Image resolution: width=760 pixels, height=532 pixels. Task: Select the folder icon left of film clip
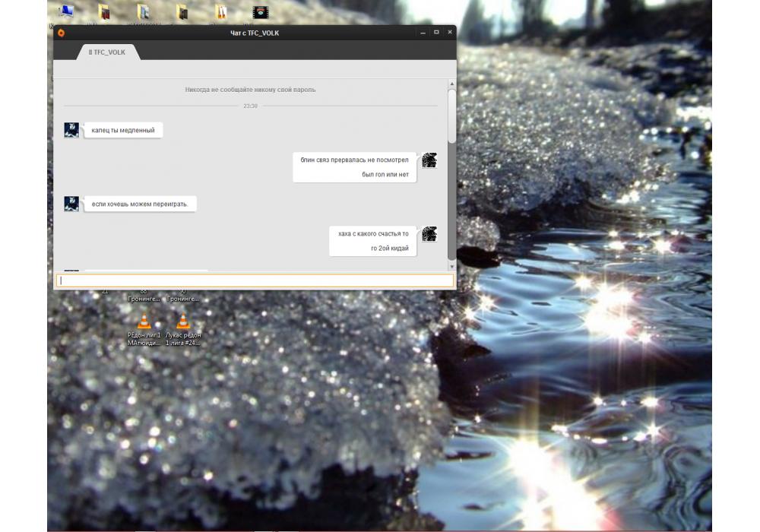220,12
